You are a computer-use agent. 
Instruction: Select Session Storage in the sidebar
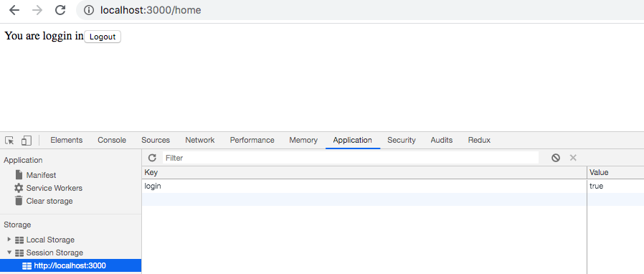click(x=55, y=252)
